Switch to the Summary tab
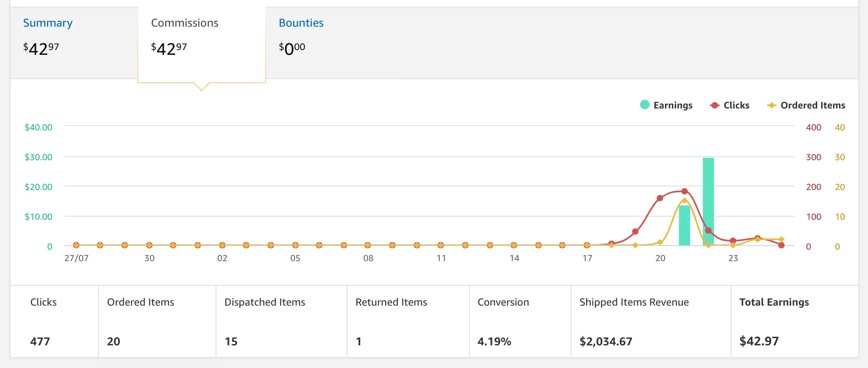Viewport: 868px width, 368px height. (47, 23)
